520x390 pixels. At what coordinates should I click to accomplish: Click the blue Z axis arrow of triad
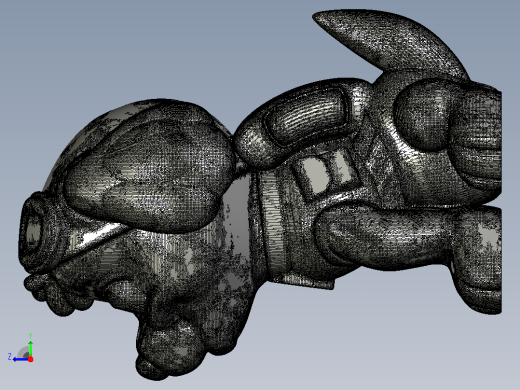pyautogui.click(x=21, y=359)
